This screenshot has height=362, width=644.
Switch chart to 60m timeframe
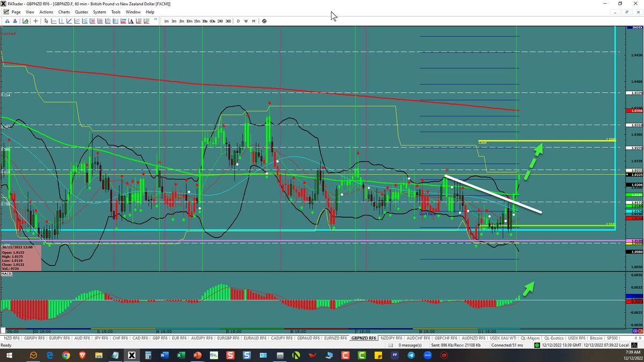[213, 21]
